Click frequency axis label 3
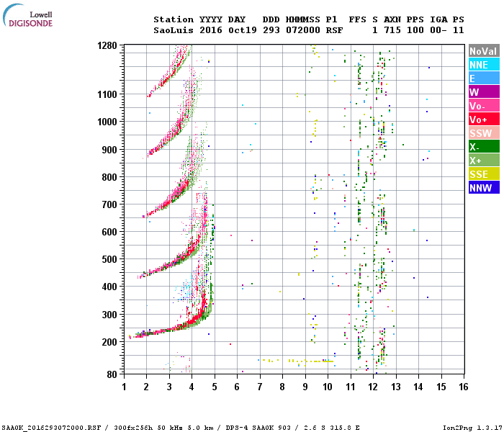504x432 pixels. pos(169,387)
